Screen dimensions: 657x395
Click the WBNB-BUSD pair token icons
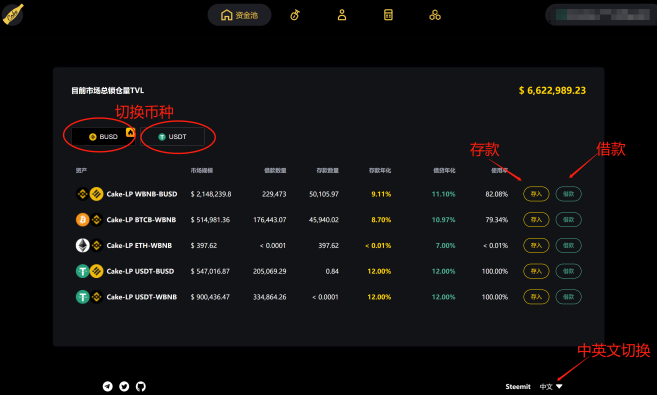pos(90,194)
